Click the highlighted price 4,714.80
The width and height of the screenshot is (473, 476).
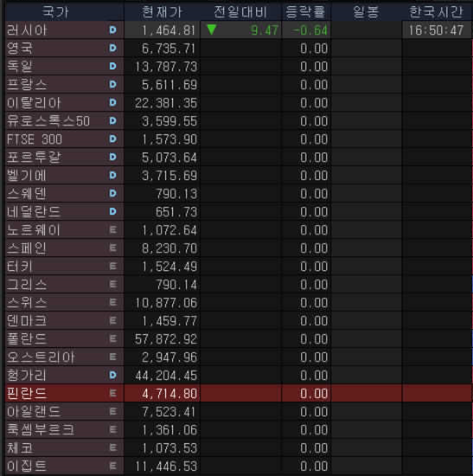coord(169,394)
